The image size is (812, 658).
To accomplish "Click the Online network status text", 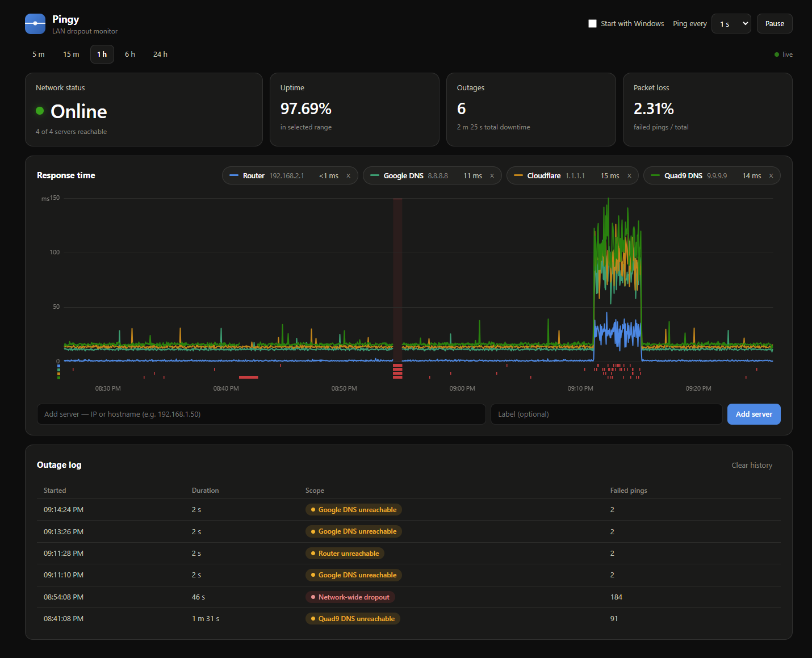I will 79,111.
